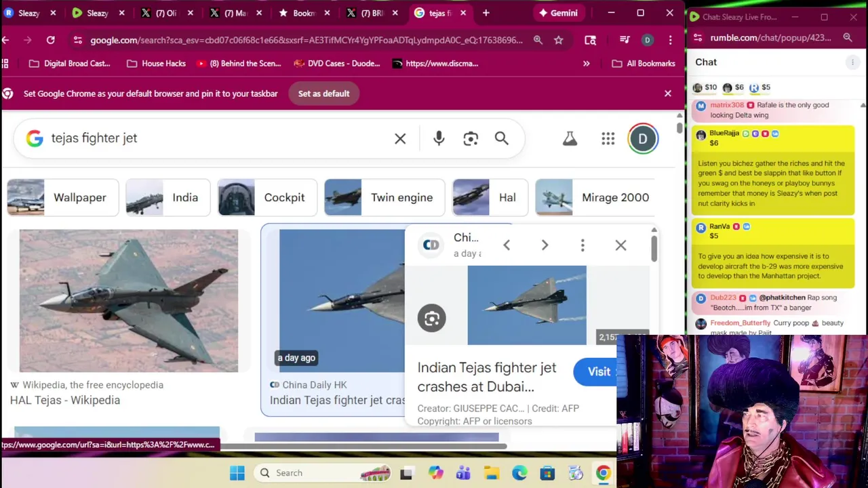This screenshot has width=868, height=488.
Task: Search inside image with Lens button
Action: click(x=431, y=319)
